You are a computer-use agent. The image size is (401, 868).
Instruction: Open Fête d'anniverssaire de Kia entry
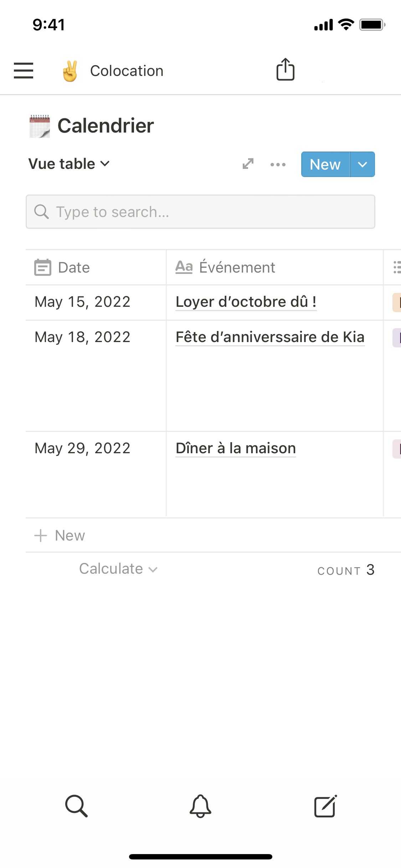pyautogui.click(x=270, y=337)
